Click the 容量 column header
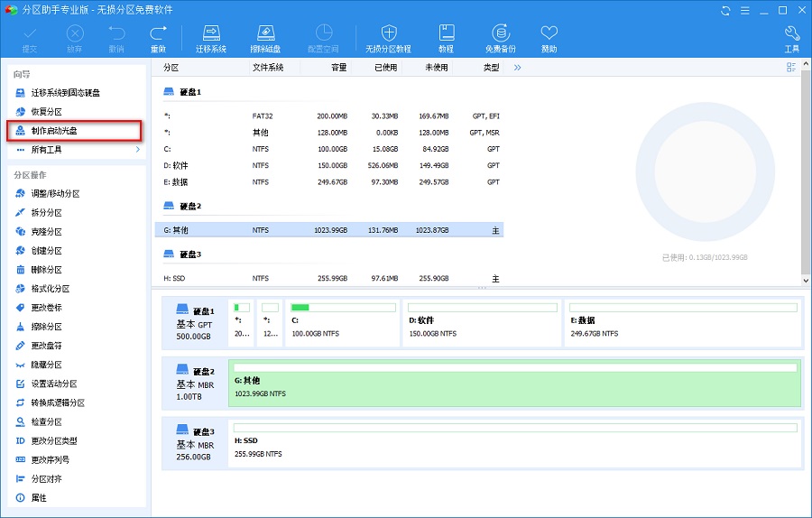The image size is (812, 518). point(338,68)
